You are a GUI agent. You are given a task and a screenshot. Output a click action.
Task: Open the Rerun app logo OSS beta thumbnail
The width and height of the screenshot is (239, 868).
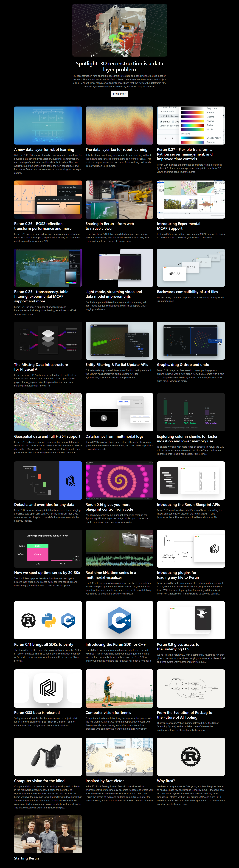click(48, 689)
